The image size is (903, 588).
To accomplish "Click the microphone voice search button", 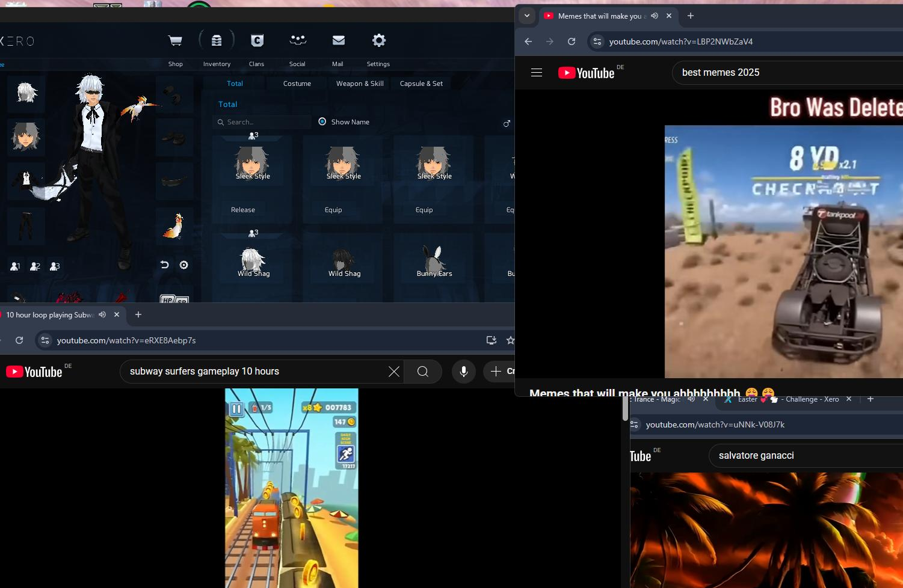I will click(x=463, y=372).
